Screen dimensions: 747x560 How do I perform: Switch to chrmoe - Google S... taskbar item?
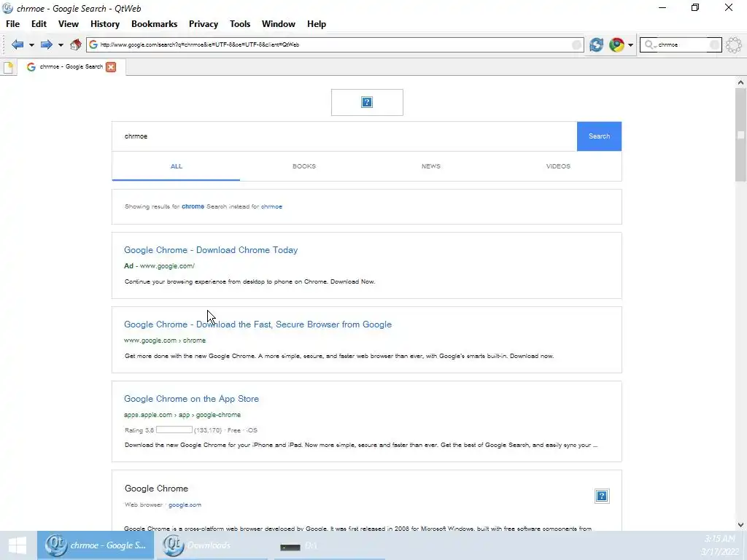tap(96, 545)
